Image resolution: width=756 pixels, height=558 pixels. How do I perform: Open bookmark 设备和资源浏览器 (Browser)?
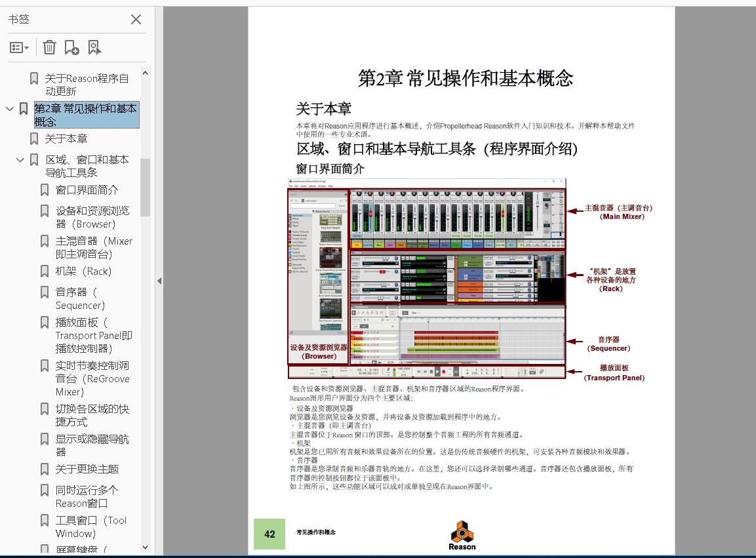pyautogui.click(x=92, y=217)
